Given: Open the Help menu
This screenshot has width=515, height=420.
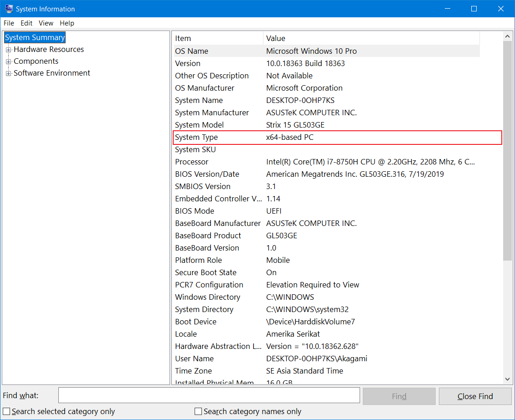Looking at the screenshot, I should 67,23.
